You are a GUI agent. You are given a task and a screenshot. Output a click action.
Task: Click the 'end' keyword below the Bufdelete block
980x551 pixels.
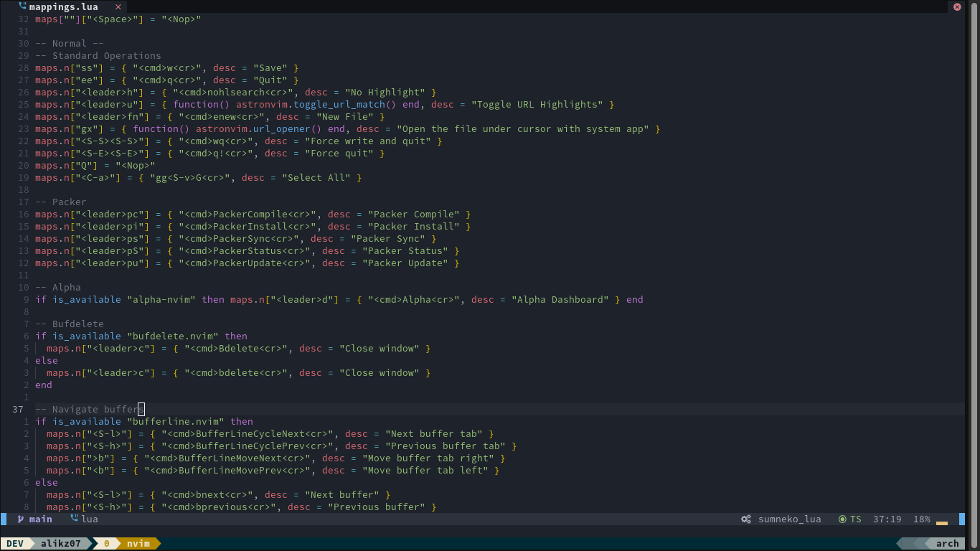point(44,385)
